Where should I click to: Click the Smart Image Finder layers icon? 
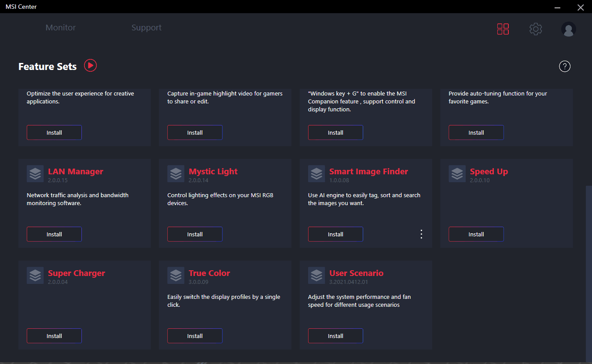[x=316, y=173]
